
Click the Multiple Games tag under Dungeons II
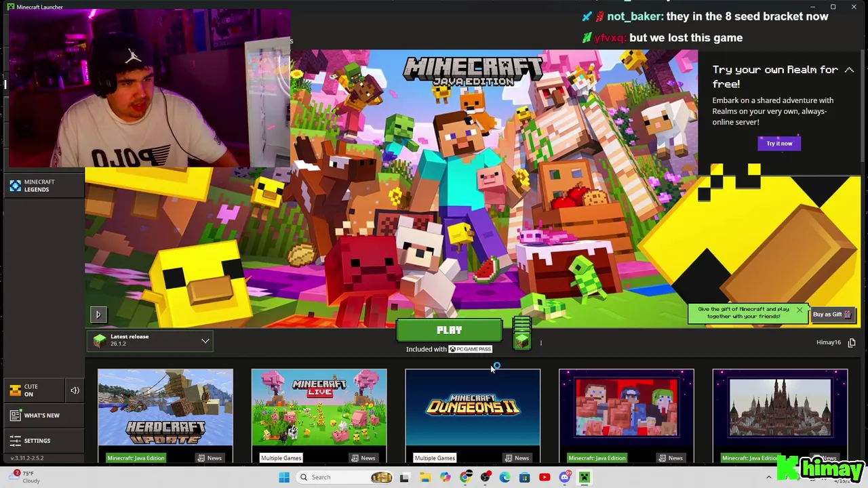pos(435,458)
